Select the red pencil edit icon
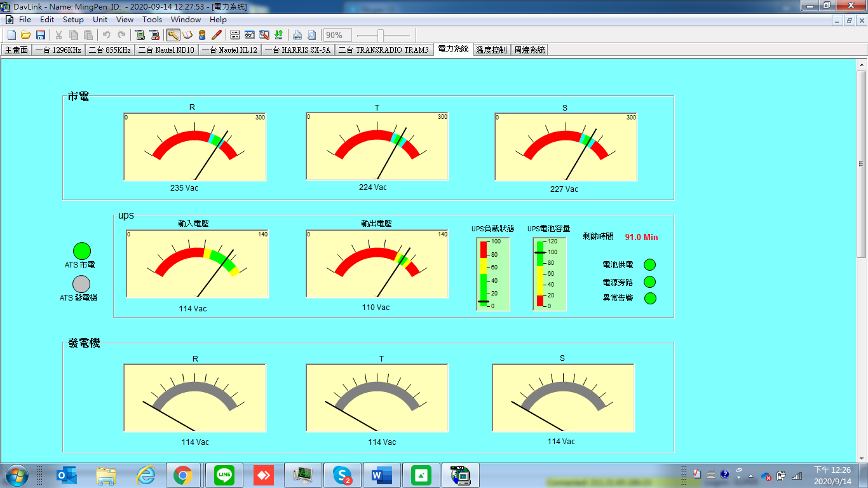This screenshot has height=488, width=868. (x=216, y=35)
